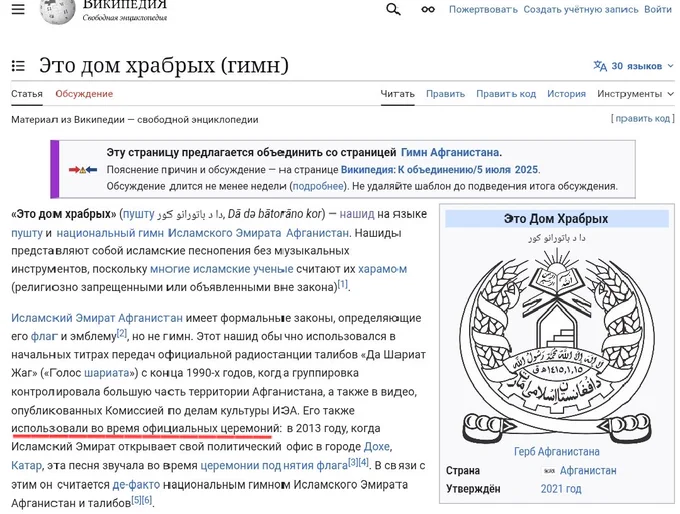Click the Страна label in infobox
The image size is (680, 514).
[463, 471]
